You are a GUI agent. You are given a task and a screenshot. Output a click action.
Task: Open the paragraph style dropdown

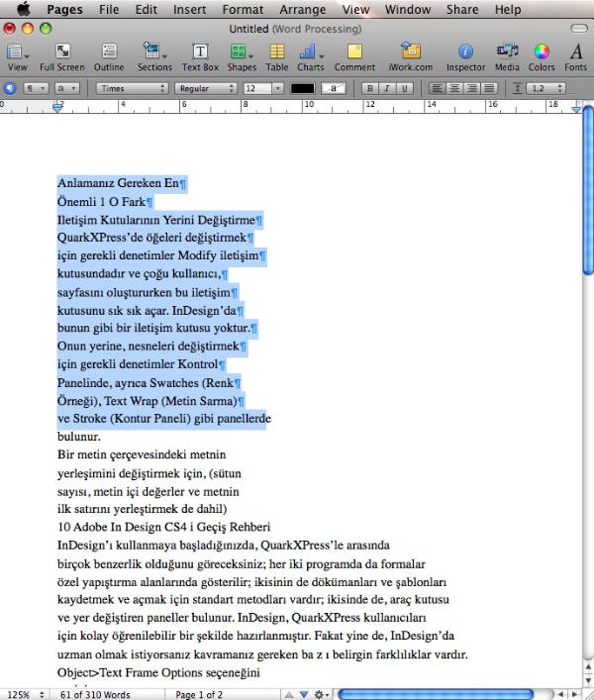36,88
